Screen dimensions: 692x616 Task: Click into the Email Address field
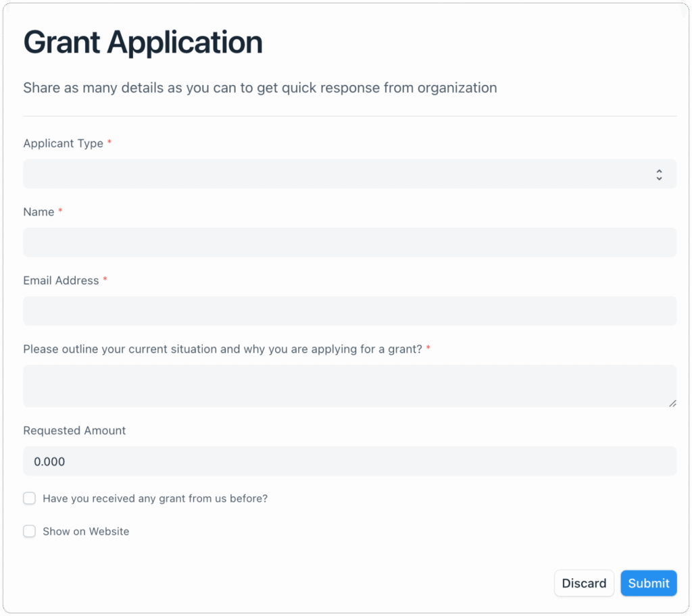pyautogui.click(x=349, y=311)
